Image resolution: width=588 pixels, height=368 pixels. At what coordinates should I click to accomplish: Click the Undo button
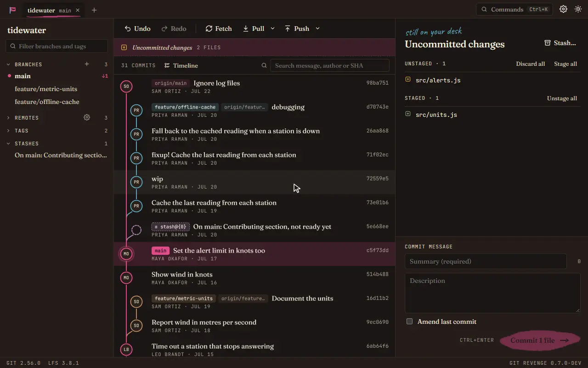[138, 29]
